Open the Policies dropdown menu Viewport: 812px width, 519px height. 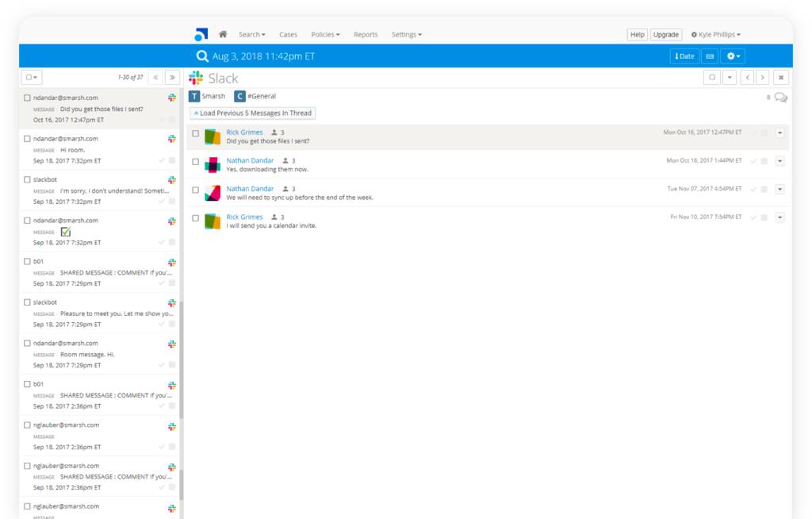325,34
